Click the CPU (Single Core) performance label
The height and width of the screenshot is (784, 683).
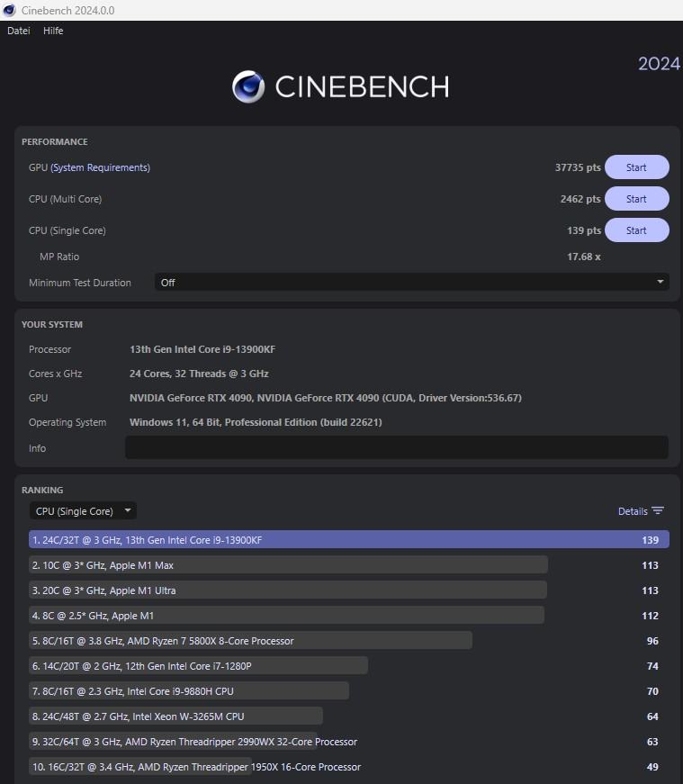(67, 230)
